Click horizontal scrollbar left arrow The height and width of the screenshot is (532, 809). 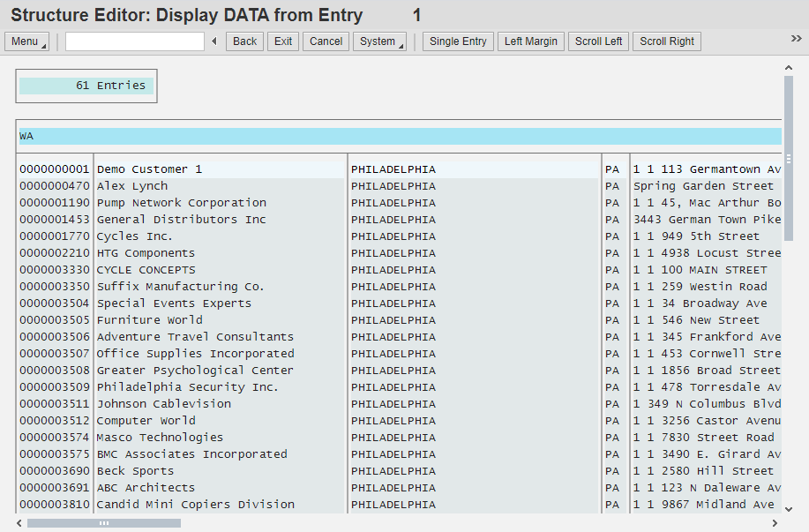pos(20,523)
